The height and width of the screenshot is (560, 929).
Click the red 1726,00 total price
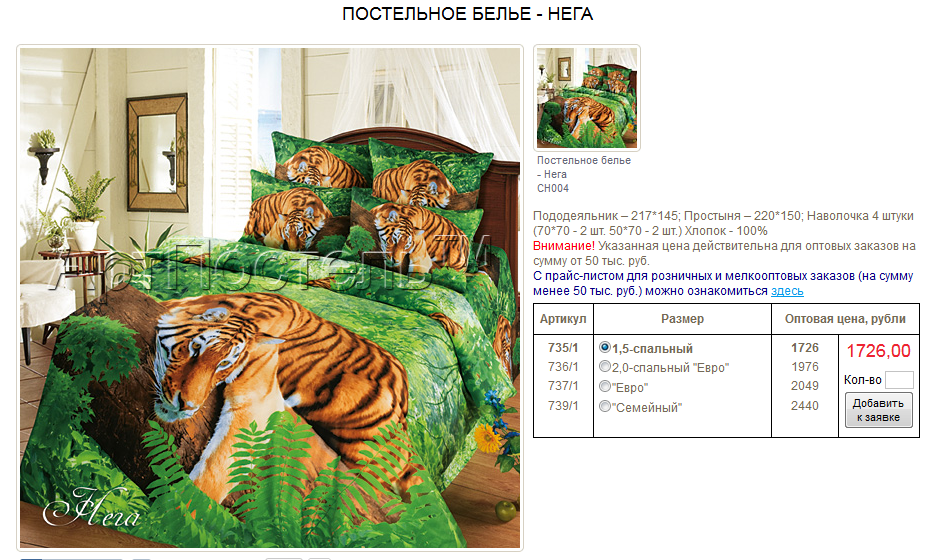(x=878, y=351)
